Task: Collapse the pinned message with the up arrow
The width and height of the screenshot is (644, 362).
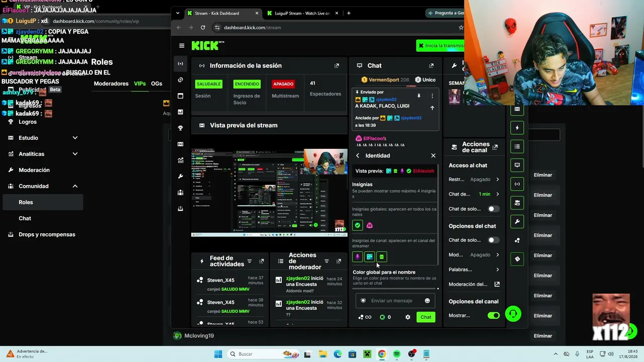Action: click(432, 108)
